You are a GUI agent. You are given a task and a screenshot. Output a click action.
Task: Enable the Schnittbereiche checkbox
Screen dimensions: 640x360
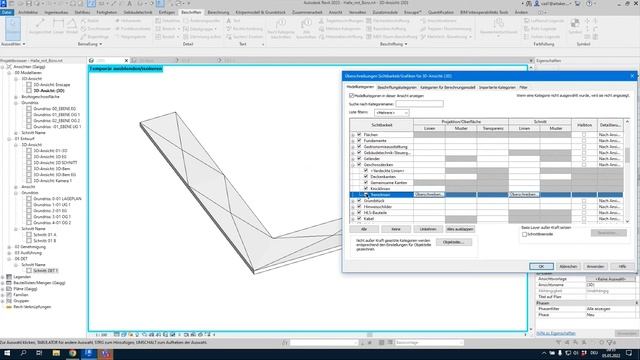pyautogui.click(x=524, y=235)
